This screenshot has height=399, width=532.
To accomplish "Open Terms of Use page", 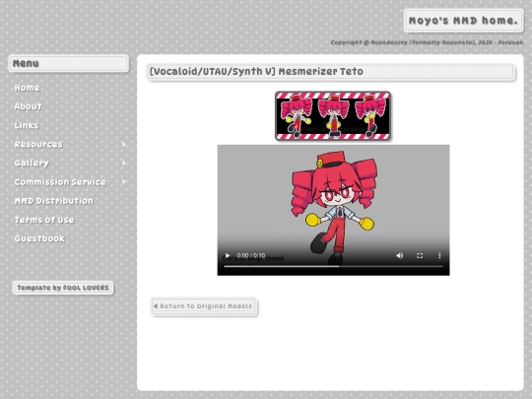I will pyautogui.click(x=44, y=220).
